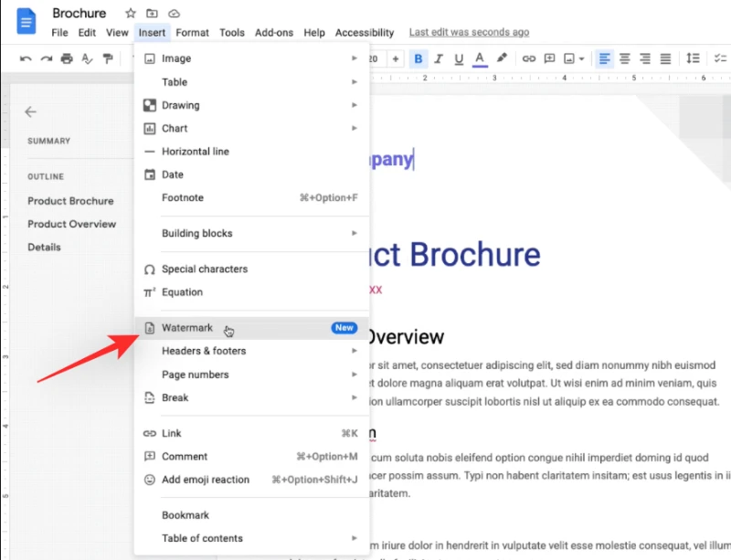731x560 pixels.
Task: Increase font size with plus button
Action: (x=396, y=58)
